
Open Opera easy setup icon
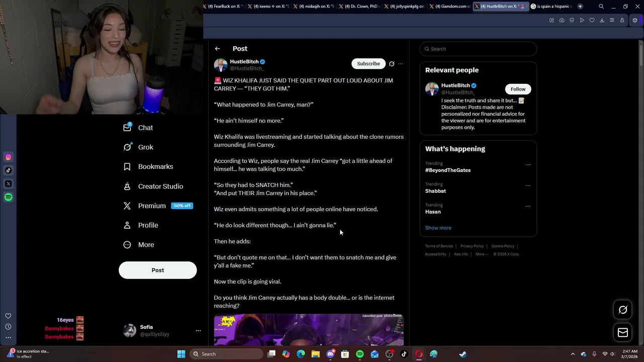612,20
